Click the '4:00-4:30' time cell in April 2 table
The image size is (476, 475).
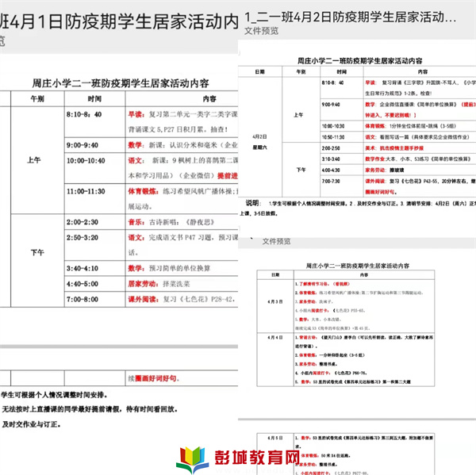pyautogui.click(x=331, y=170)
